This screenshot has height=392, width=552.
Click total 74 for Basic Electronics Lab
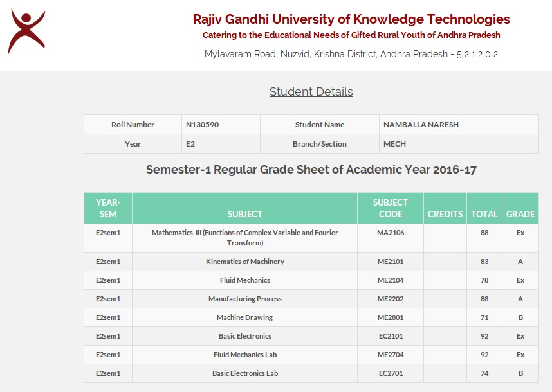[x=484, y=373]
